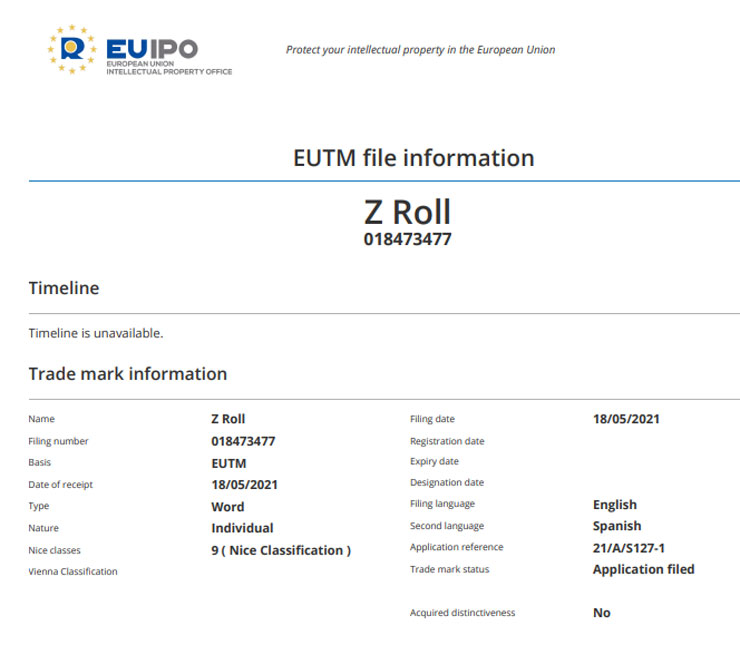The width and height of the screenshot is (740, 645).
Task: Click the Name field value Z Roll
Action: pos(228,419)
